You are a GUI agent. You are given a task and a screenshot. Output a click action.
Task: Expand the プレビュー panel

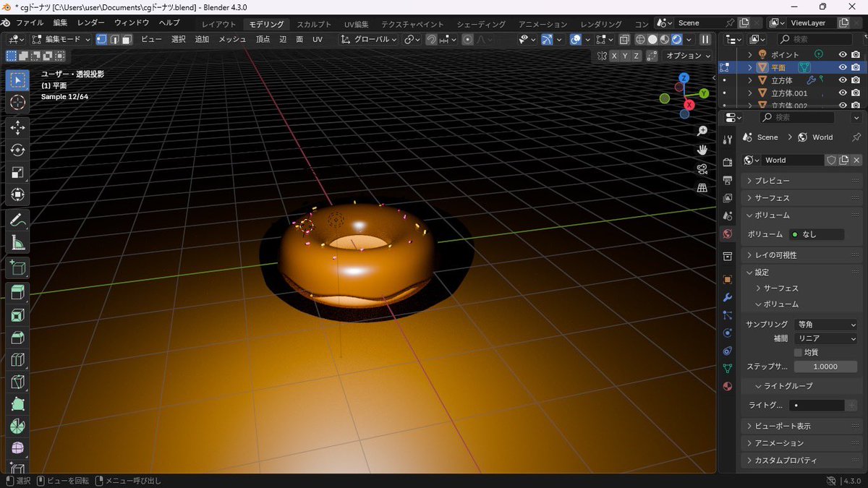pyautogui.click(x=801, y=181)
